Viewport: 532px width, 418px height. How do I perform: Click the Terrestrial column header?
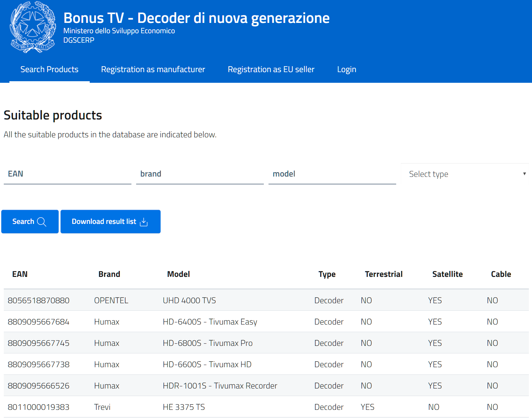pos(383,274)
